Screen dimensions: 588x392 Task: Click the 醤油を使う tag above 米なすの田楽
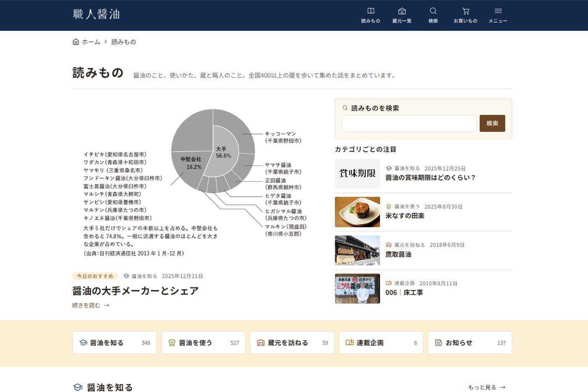(407, 207)
